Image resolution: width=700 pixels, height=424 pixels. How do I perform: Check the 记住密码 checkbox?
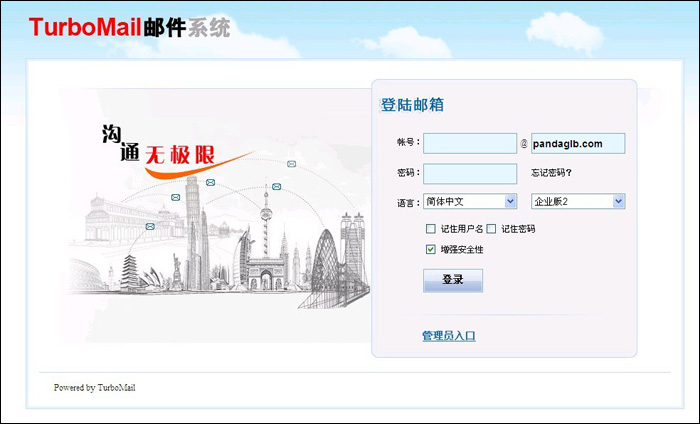[x=491, y=229]
